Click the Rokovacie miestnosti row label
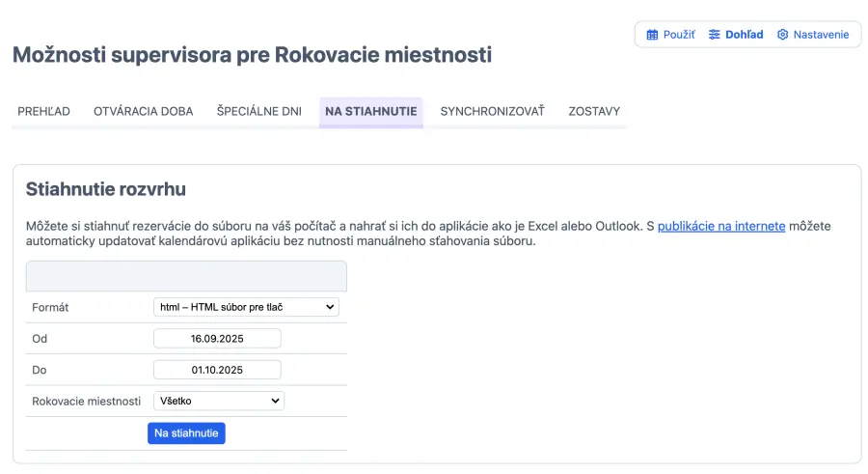This screenshot has height=474, width=868. 87,401
